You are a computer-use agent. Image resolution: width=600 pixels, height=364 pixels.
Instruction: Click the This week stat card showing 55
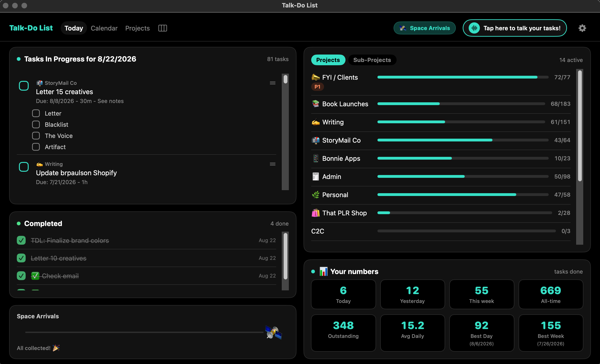482,294
